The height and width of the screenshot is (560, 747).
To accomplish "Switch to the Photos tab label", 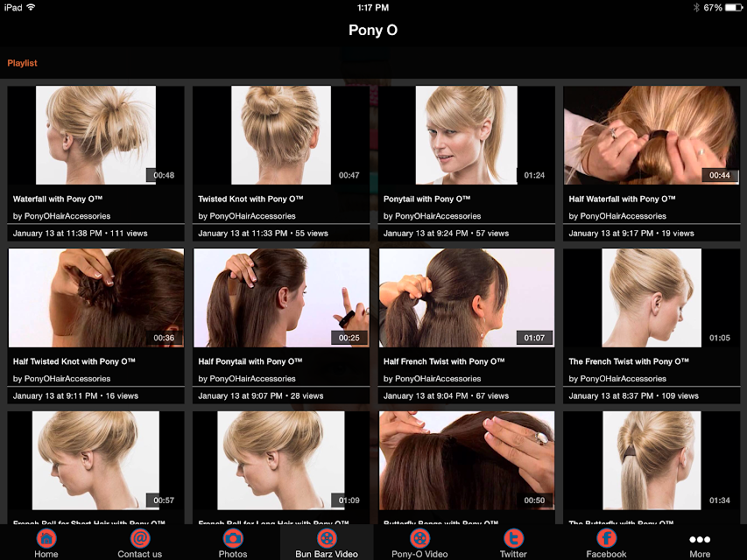I will coord(233,554).
